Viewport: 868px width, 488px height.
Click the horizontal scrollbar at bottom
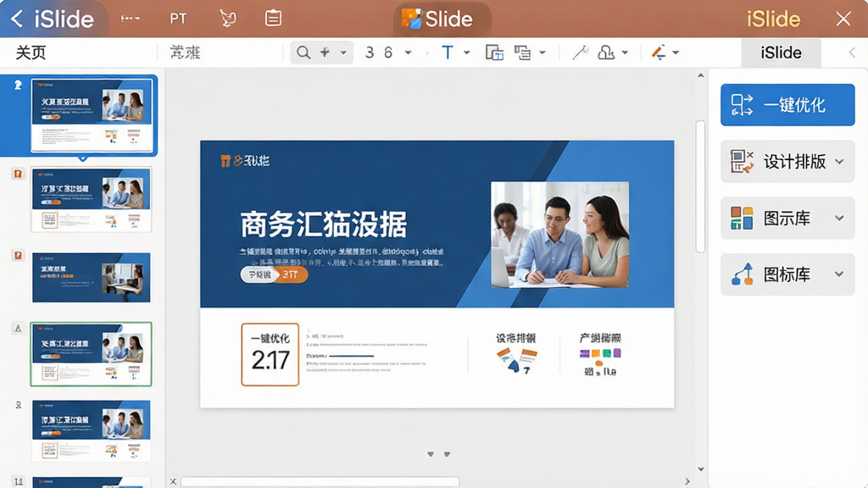(x=320, y=482)
